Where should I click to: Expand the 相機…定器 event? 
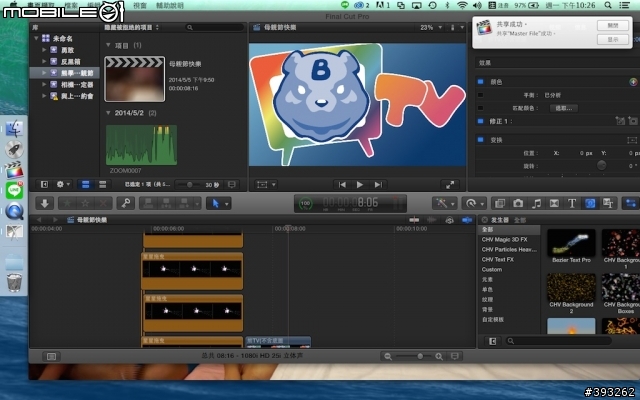(44, 84)
